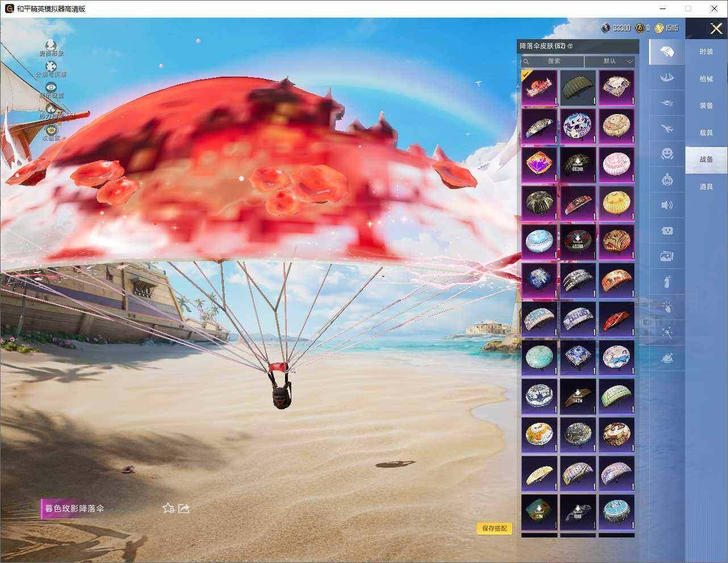Click the gold coin currency showing 0
Screen dimensions: 728x563
coord(640,28)
